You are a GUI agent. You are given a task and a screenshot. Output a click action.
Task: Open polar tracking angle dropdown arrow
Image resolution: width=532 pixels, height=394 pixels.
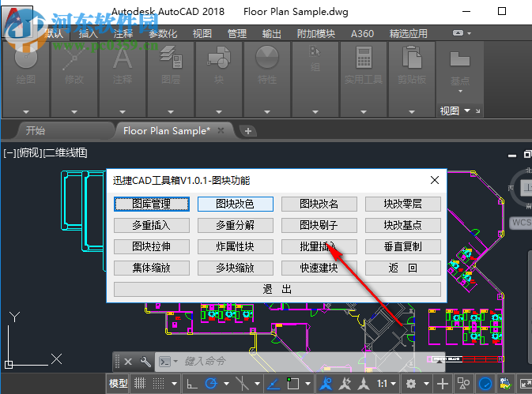(x=226, y=384)
